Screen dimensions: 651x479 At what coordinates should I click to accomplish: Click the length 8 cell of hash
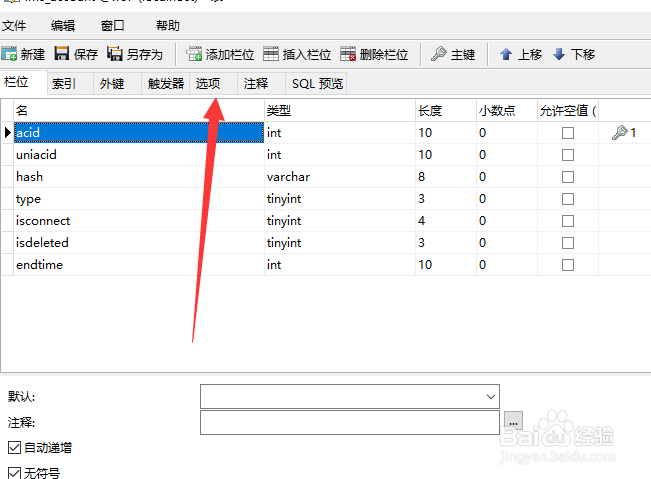(445, 176)
